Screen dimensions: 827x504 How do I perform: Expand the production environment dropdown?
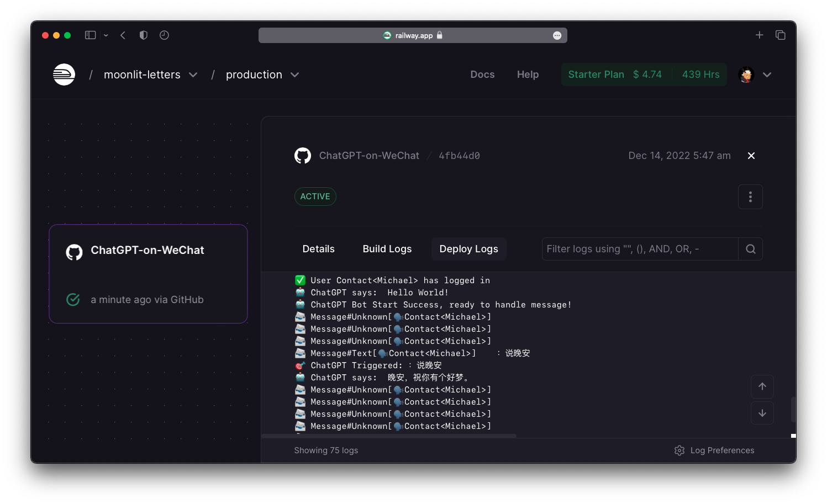(294, 75)
